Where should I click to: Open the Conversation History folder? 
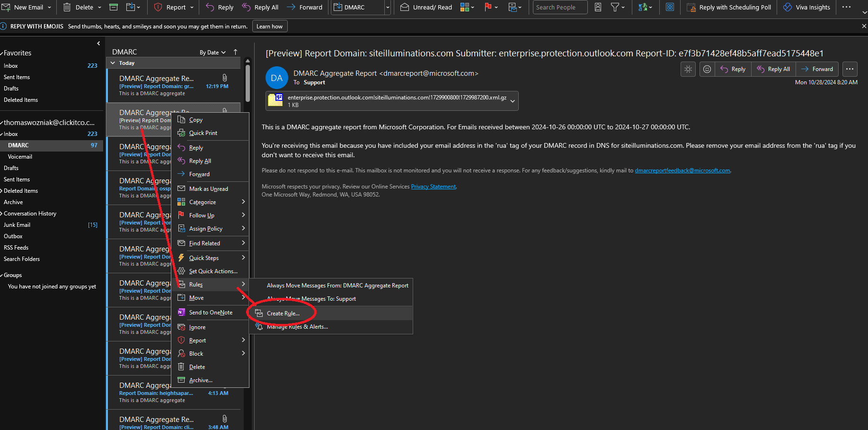click(30, 214)
